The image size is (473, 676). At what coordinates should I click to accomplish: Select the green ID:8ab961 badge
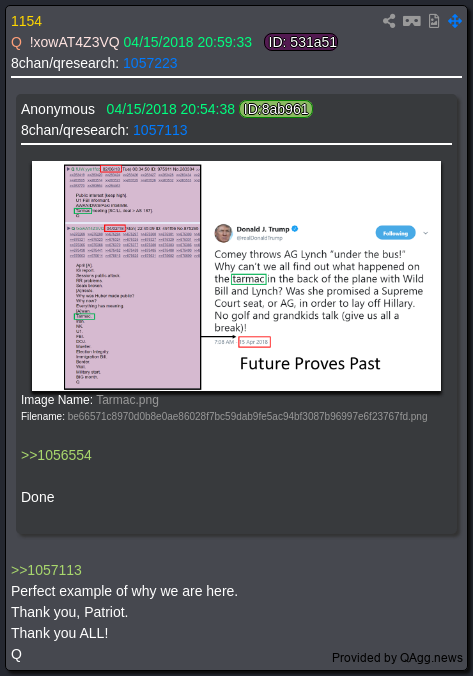click(276, 109)
